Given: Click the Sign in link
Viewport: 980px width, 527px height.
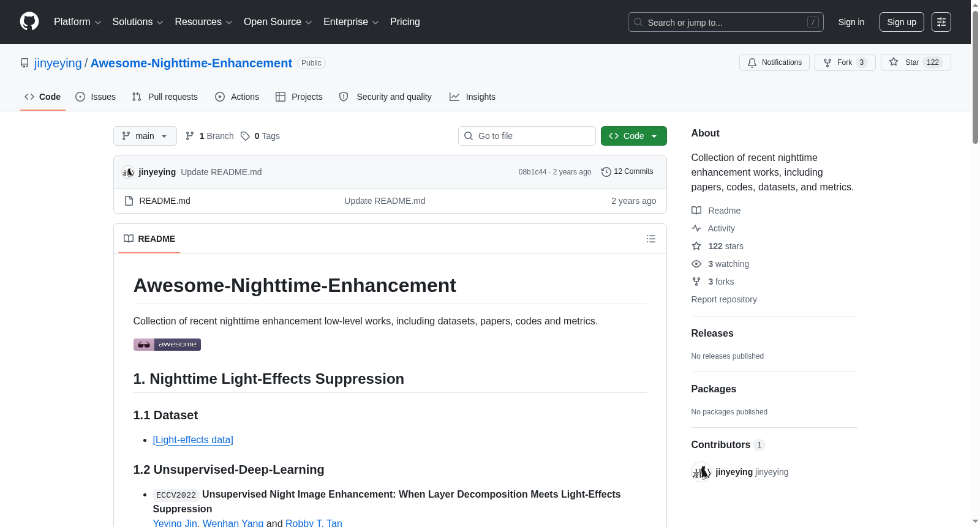Looking at the screenshot, I should tap(851, 22).
